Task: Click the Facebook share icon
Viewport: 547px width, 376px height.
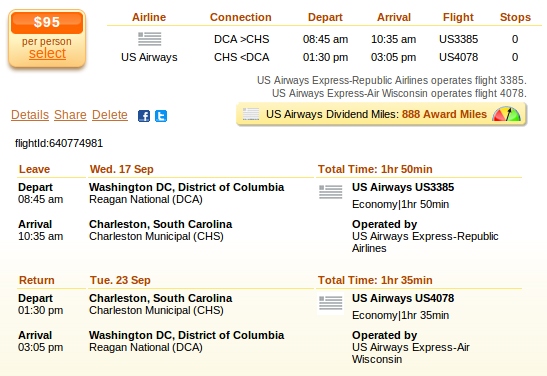Action: [144, 116]
